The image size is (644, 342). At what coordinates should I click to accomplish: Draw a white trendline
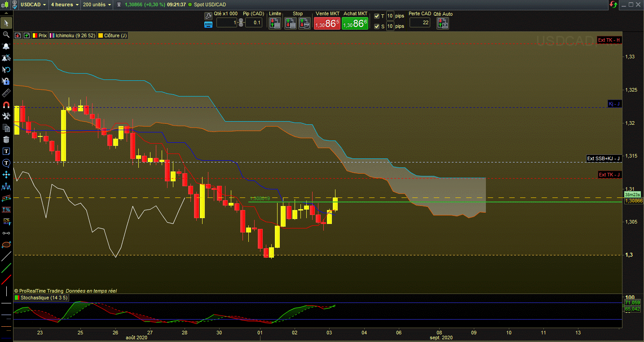point(6,257)
